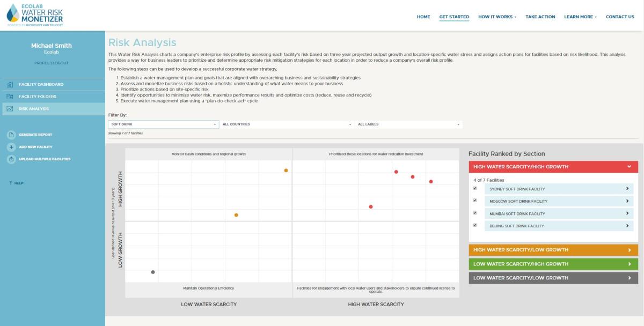Expand the High Water Scarcity/Low Growth section

tap(553, 250)
